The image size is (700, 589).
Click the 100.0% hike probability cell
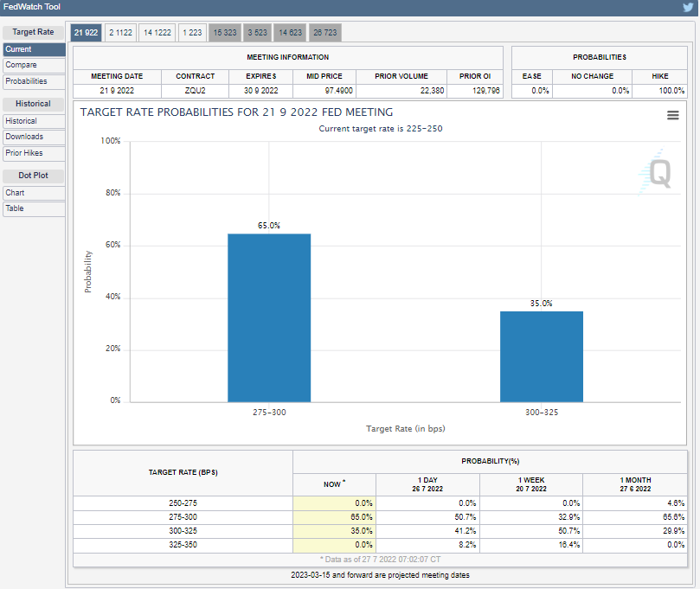pos(660,91)
